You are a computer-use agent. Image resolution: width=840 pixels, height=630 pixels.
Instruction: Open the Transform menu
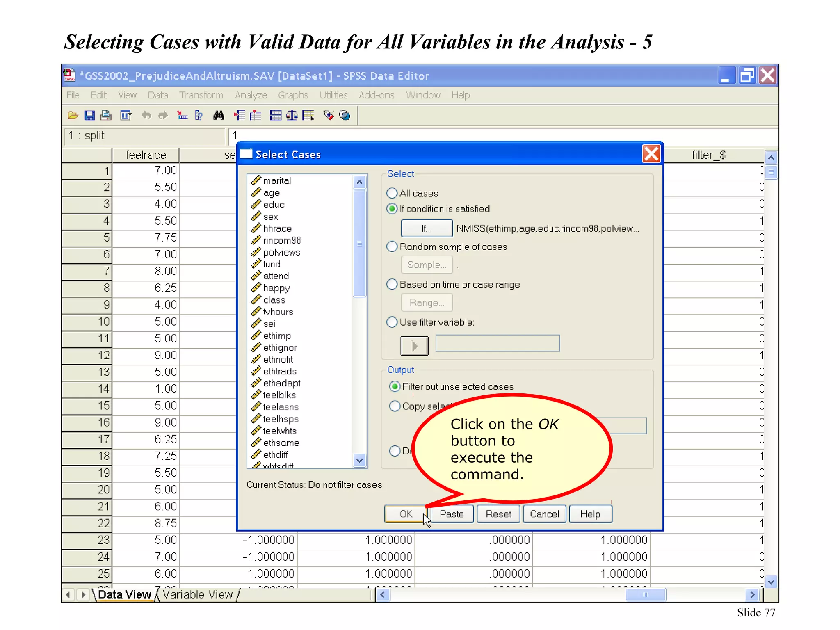click(x=201, y=95)
